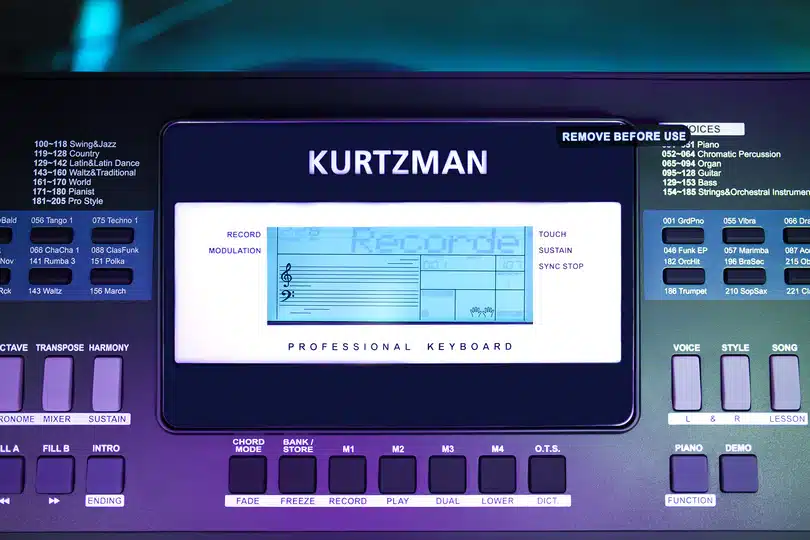Hit the FILL B fast-forward button
810x540 pixels.
(x=55, y=475)
